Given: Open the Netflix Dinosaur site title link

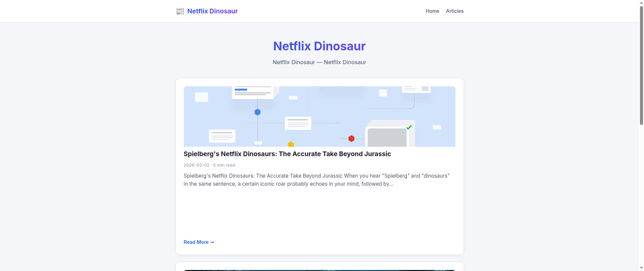Looking at the screenshot, I should tap(212, 11).
